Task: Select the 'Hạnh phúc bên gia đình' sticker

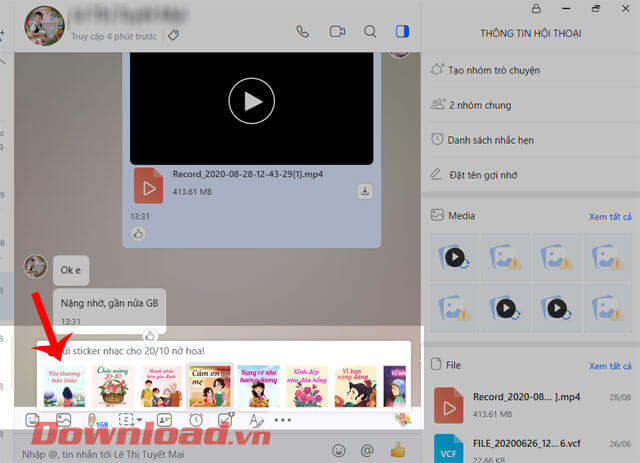Action: [x=162, y=386]
